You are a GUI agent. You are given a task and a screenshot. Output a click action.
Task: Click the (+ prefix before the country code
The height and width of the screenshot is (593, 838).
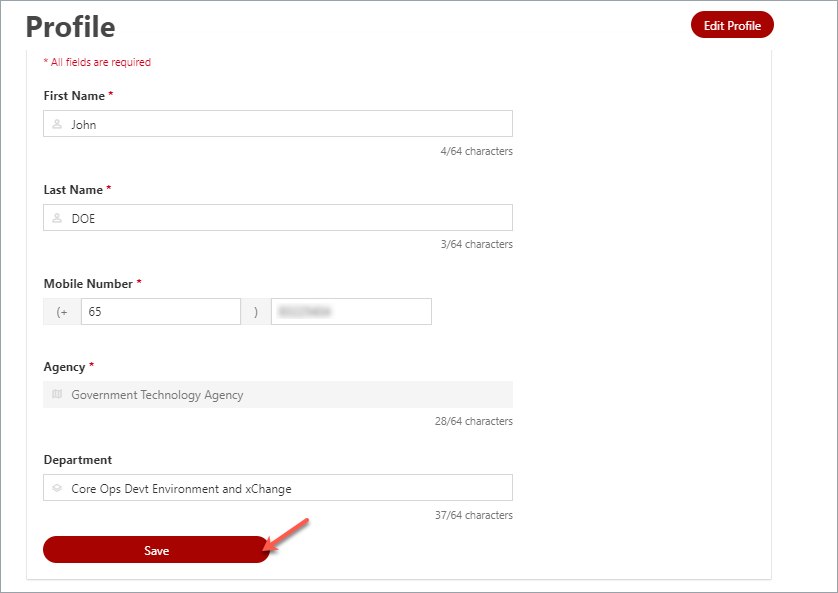pos(60,311)
